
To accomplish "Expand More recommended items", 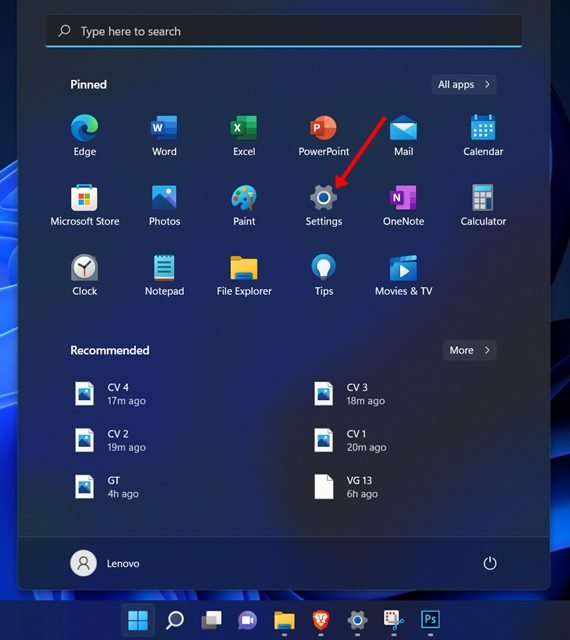I will [470, 350].
